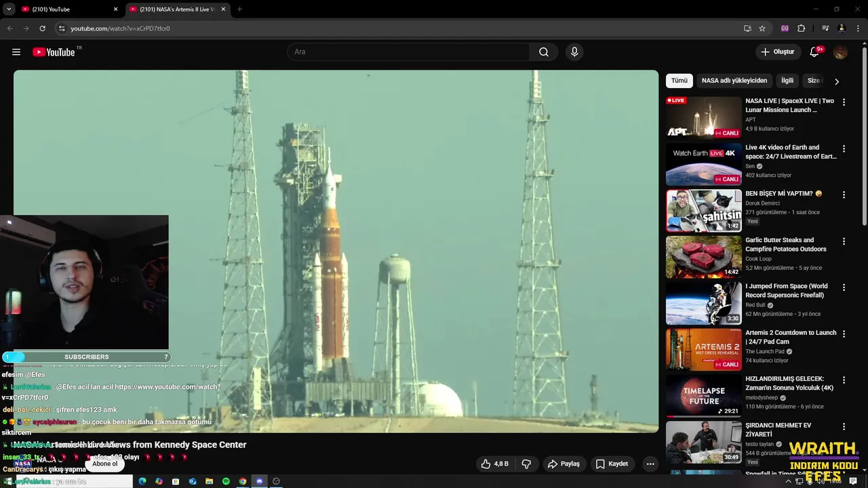
Task: Open the Watch Earth LIVE 4K thumbnail
Action: pyautogui.click(x=704, y=164)
